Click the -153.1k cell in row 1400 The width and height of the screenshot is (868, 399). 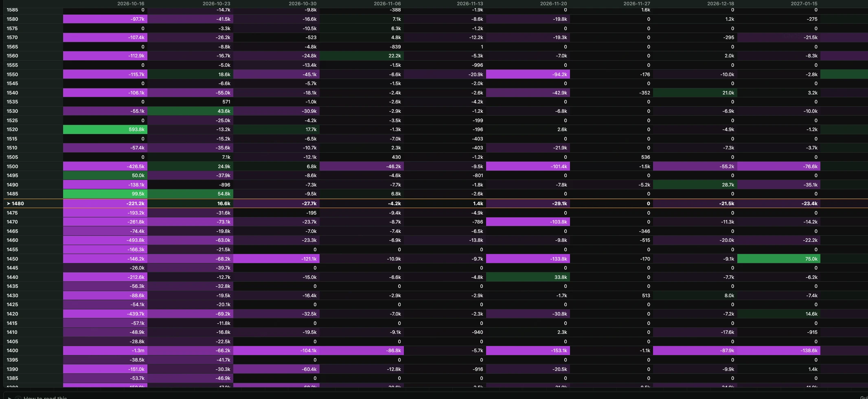coord(528,351)
